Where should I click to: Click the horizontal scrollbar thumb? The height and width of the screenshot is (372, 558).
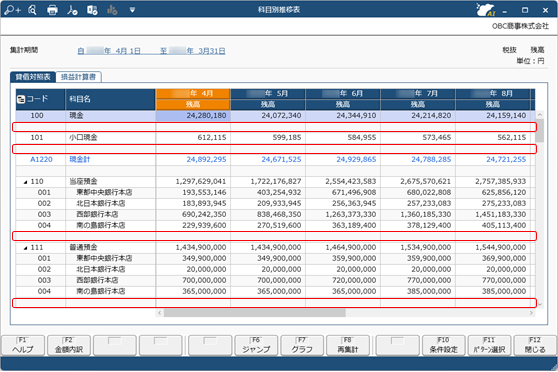[254, 313]
